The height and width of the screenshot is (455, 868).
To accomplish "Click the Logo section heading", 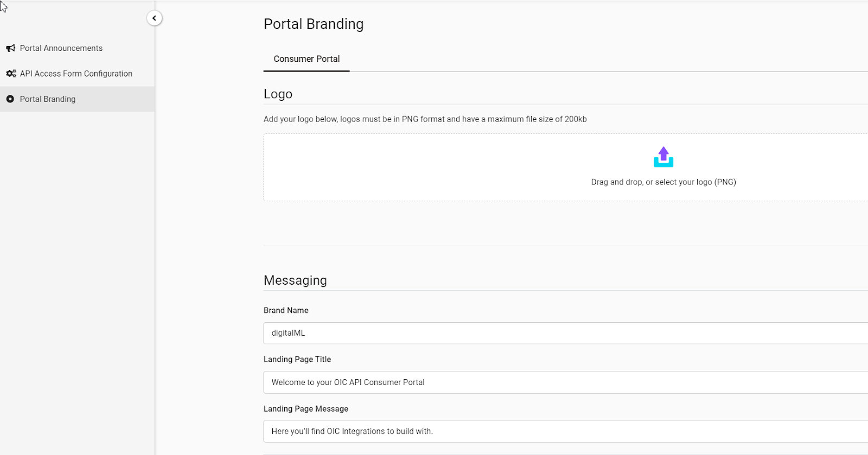I will point(278,94).
